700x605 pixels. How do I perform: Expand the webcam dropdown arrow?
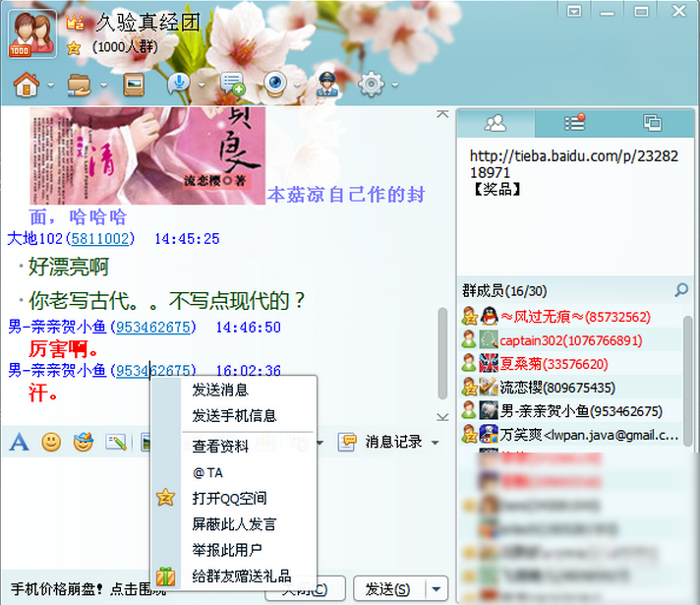[x=297, y=85]
